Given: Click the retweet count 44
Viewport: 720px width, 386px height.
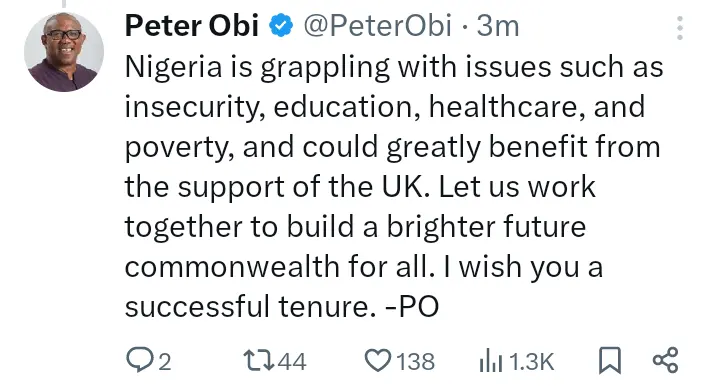Looking at the screenshot, I should tap(292, 362).
